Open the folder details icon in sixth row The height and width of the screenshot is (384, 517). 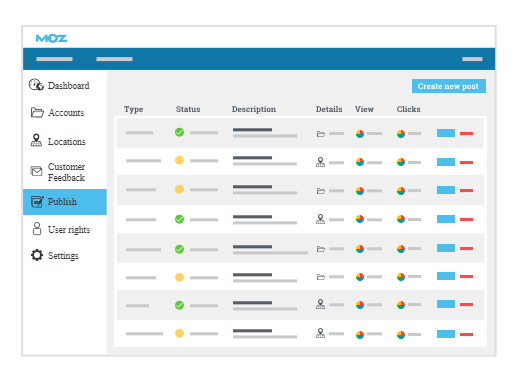[x=321, y=277]
